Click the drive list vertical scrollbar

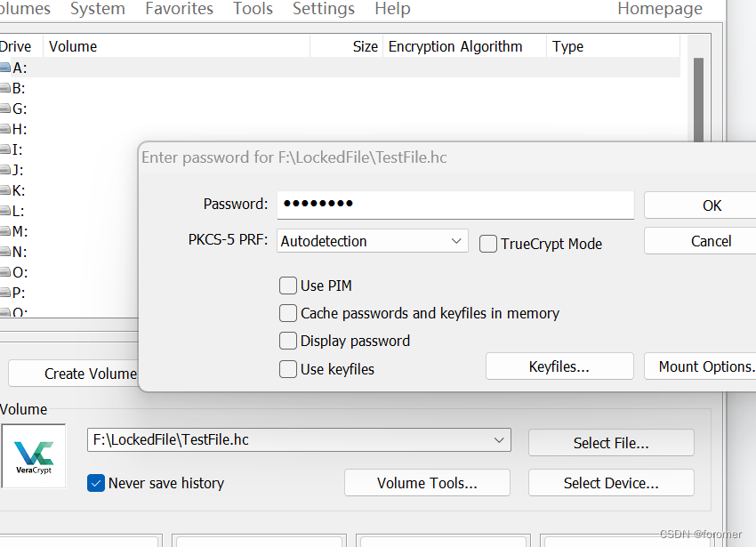pyautogui.click(x=698, y=99)
